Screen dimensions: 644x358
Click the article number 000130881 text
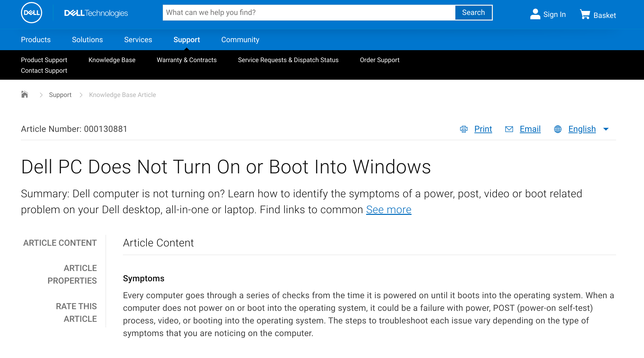pyautogui.click(x=106, y=129)
